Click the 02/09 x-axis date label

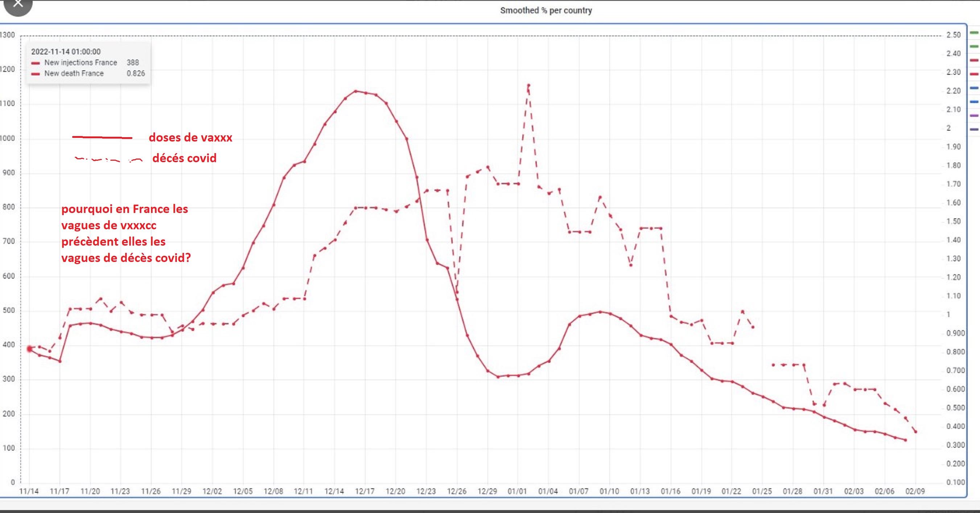pos(915,491)
